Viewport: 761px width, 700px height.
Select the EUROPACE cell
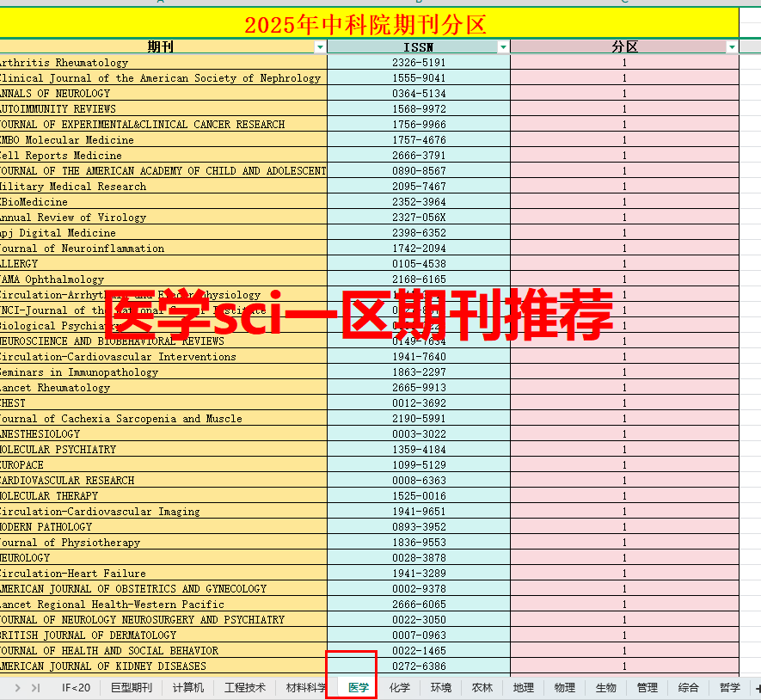(x=163, y=465)
